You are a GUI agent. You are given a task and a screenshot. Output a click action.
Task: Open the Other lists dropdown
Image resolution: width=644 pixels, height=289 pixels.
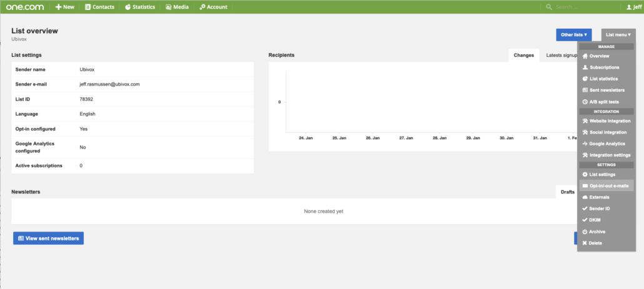574,35
